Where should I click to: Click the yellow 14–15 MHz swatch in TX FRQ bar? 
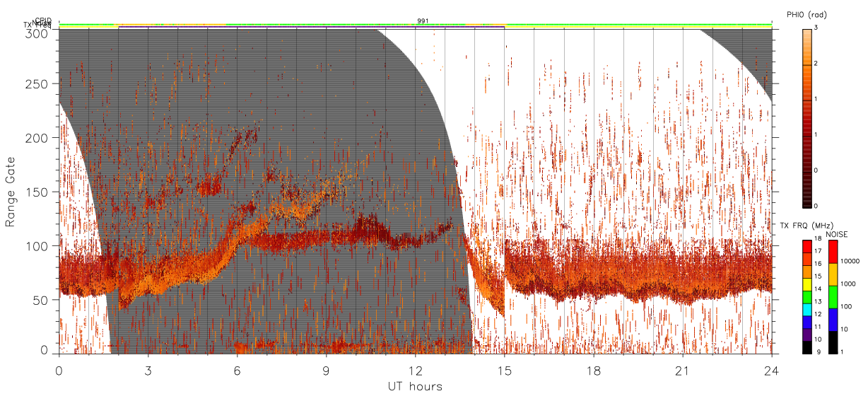pyautogui.click(x=807, y=284)
